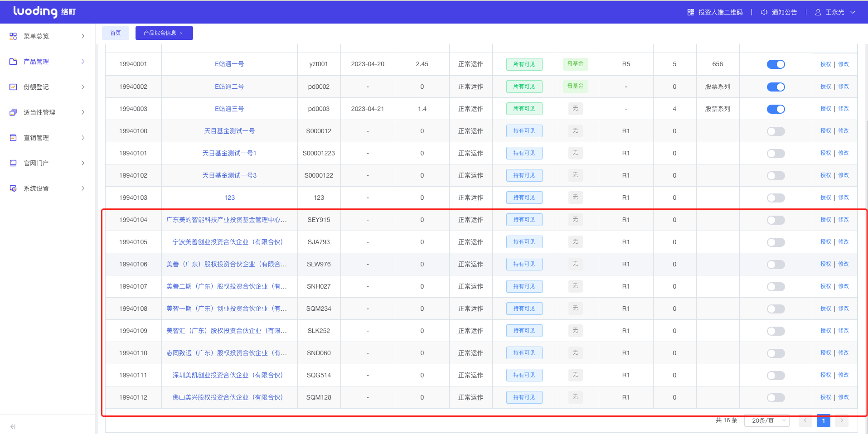This screenshot has height=434, width=868.
Task: Click the 直销管理 sidebar icon
Action: tap(13, 138)
